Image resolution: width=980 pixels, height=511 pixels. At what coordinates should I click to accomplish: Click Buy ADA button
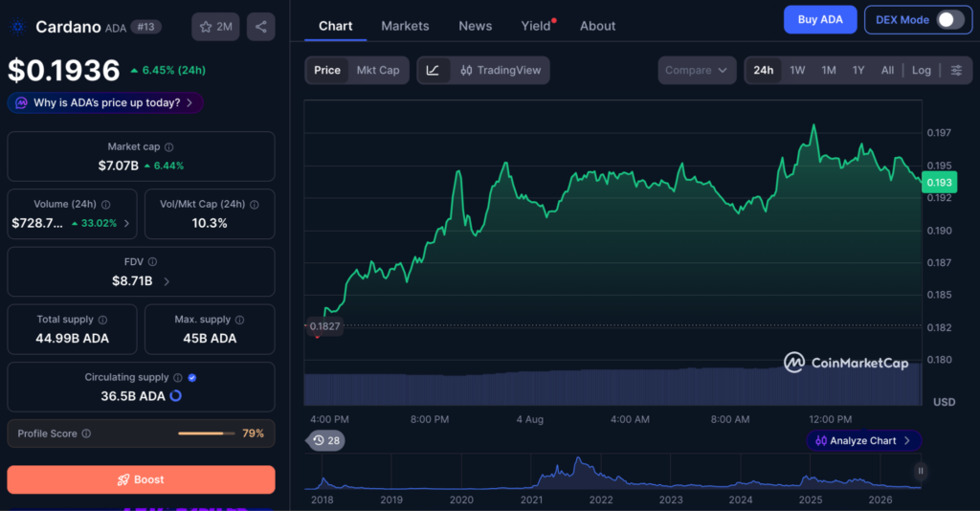point(820,19)
